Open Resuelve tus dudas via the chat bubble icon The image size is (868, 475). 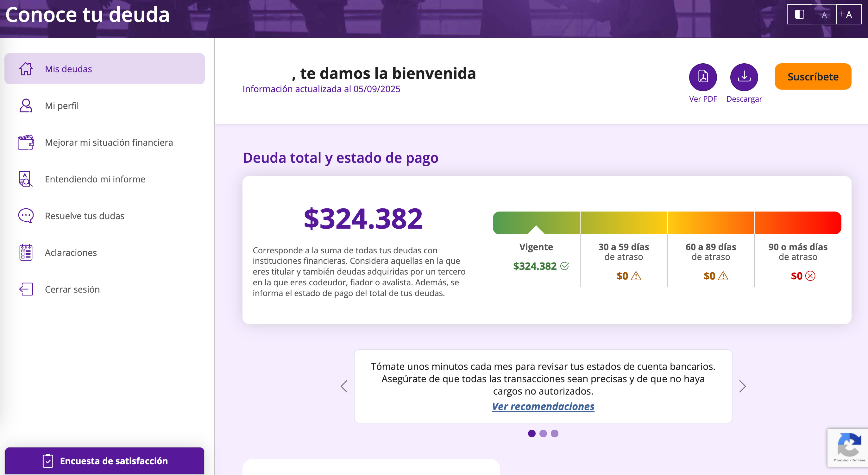tap(25, 216)
